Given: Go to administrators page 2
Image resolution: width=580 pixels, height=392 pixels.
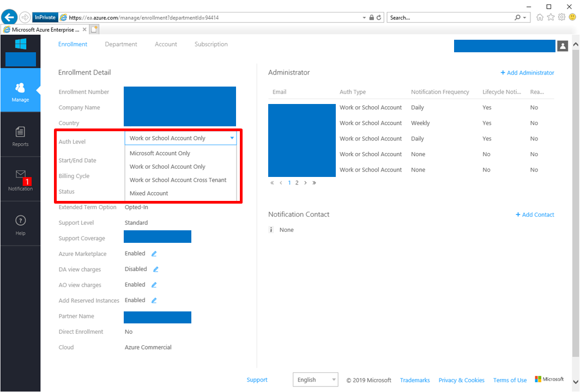Looking at the screenshot, I should coord(297,182).
